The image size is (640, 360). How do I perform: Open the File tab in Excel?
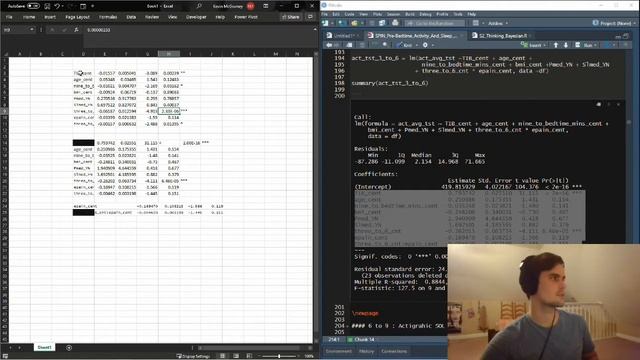(x=9, y=17)
